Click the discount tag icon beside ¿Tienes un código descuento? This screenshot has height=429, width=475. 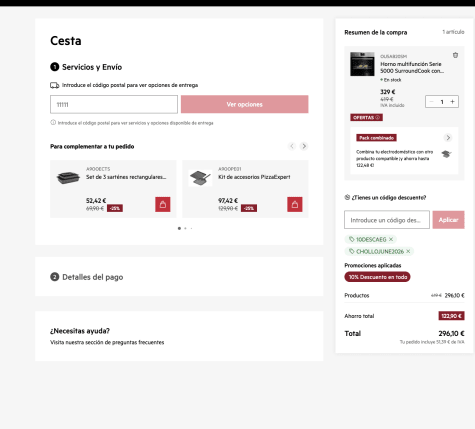[x=347, y=197]
